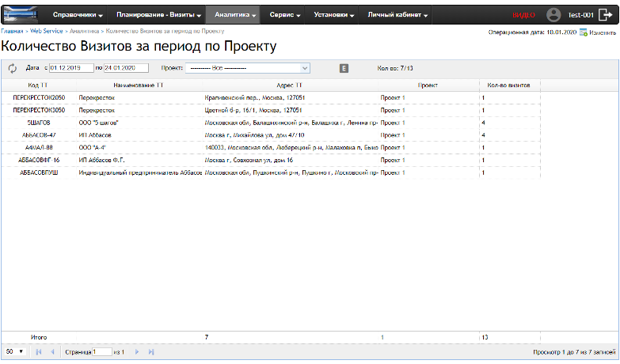620x364 pixels.
Task: Click the ООО "А-4" name cell
Action: click(139, 148)
